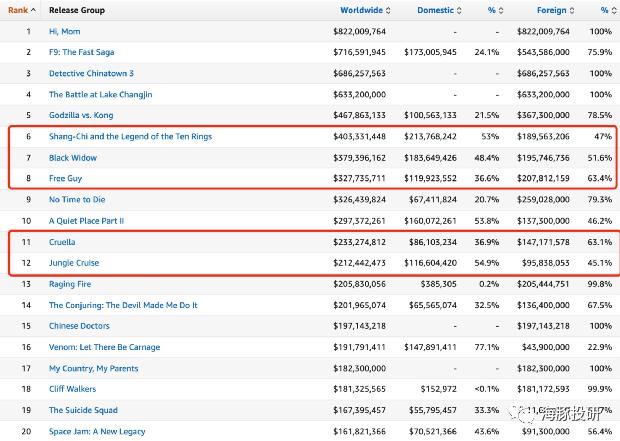
Task: Open the Free Guy entry
Action: pos(67,178)
